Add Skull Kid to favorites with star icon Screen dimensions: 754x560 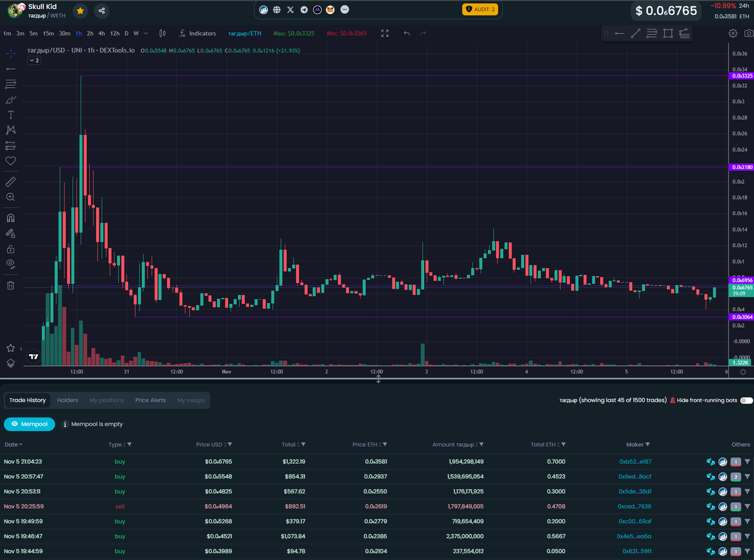tap(80, 11)
